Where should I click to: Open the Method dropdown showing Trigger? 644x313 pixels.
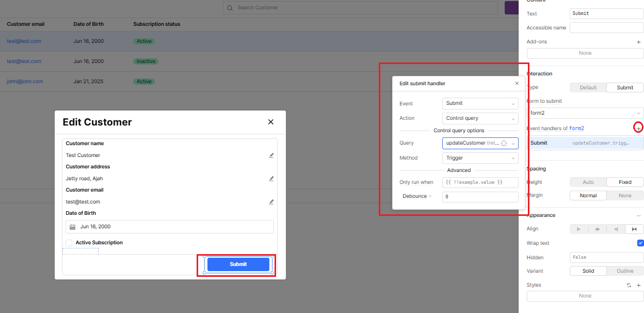[x=480, y=158]
